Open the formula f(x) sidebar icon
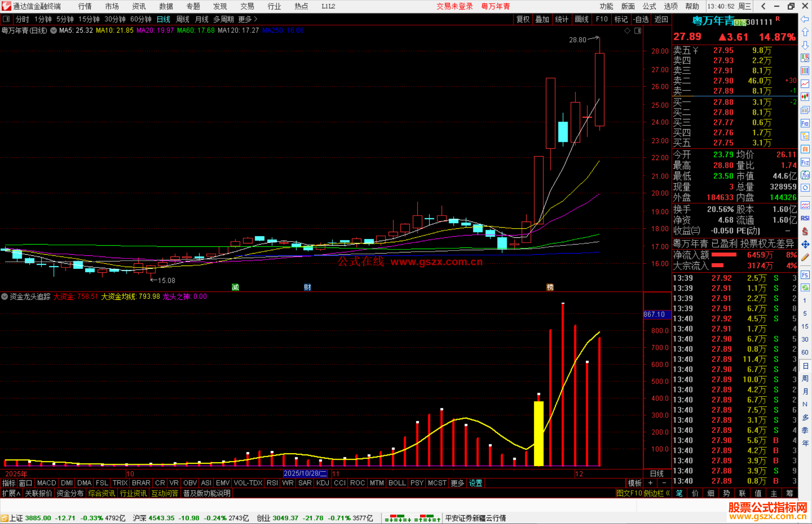 [804, 175]
